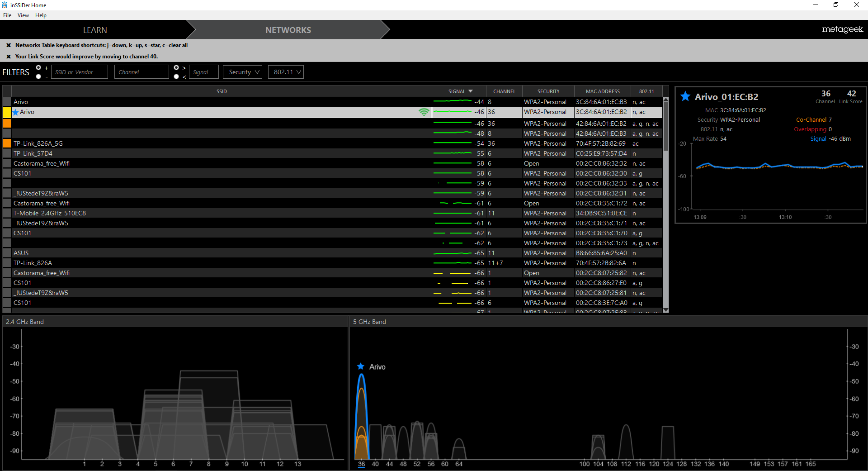
Task: Select the TP-Link_826A network on channel 11+7
Action: coord(332,263)
